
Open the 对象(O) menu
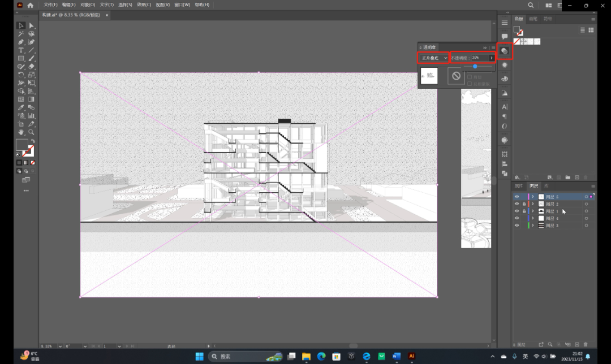point(88,5)
